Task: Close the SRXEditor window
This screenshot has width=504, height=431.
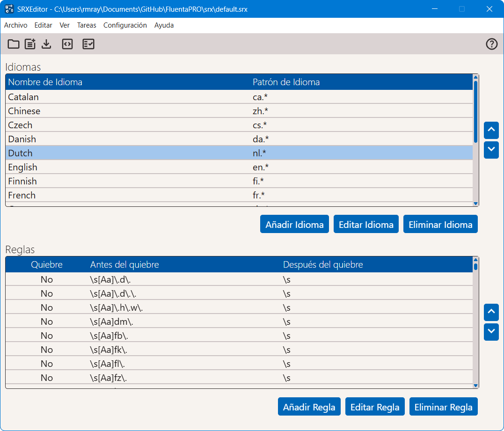Action: [489, 9]
